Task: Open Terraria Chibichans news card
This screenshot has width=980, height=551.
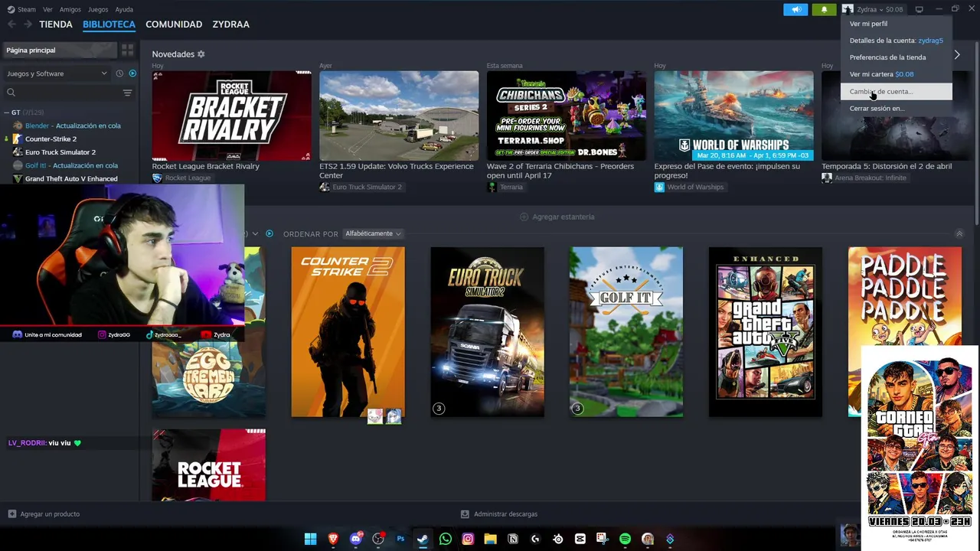Action: [567, 116]
